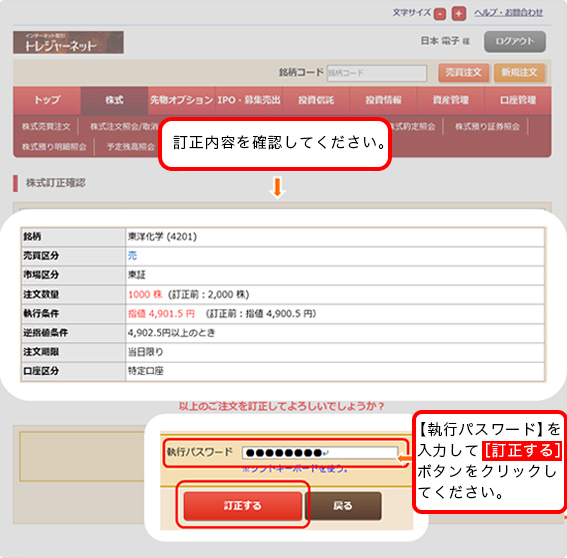The height and width of the screenshot is (558, 567).
Task: Select the 株式 tab
Action: [114, 100]
